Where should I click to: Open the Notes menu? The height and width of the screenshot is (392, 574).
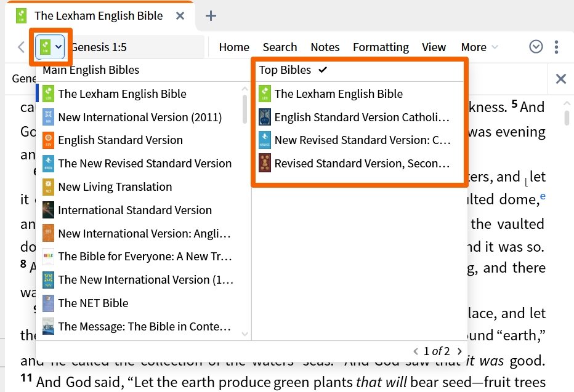click(325, 47)
